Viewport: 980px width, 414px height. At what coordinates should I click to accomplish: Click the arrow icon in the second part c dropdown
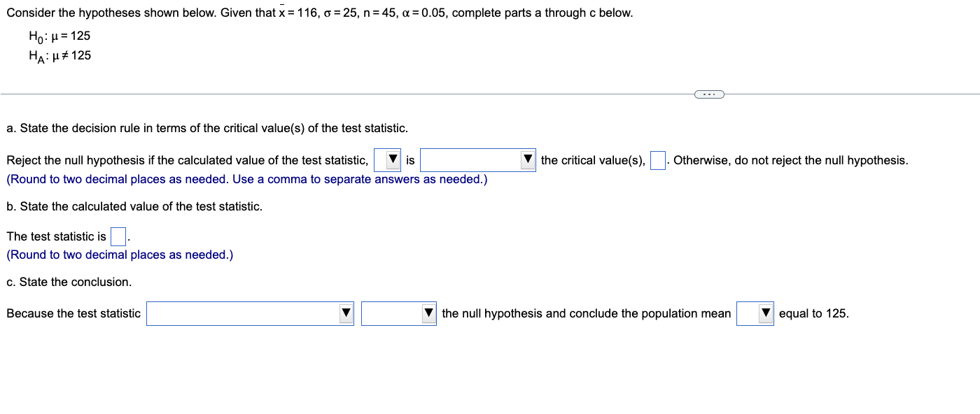[x=427, y=313]
